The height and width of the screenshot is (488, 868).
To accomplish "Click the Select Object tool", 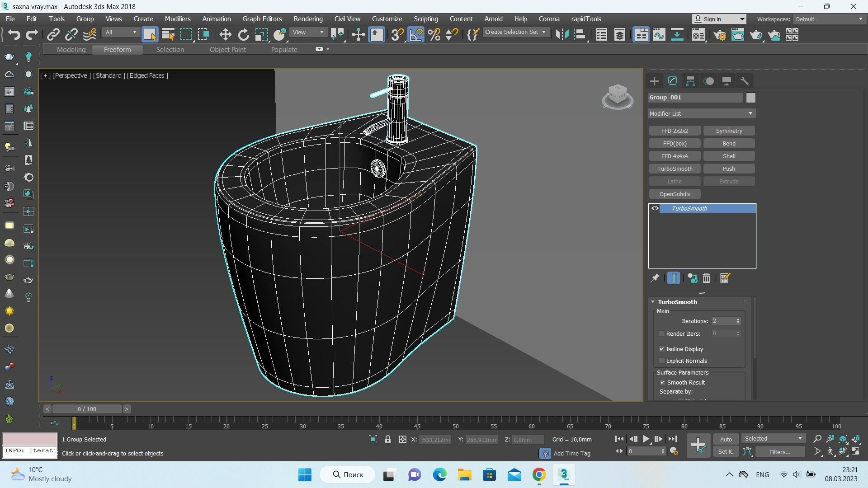I will pos(150,35).
